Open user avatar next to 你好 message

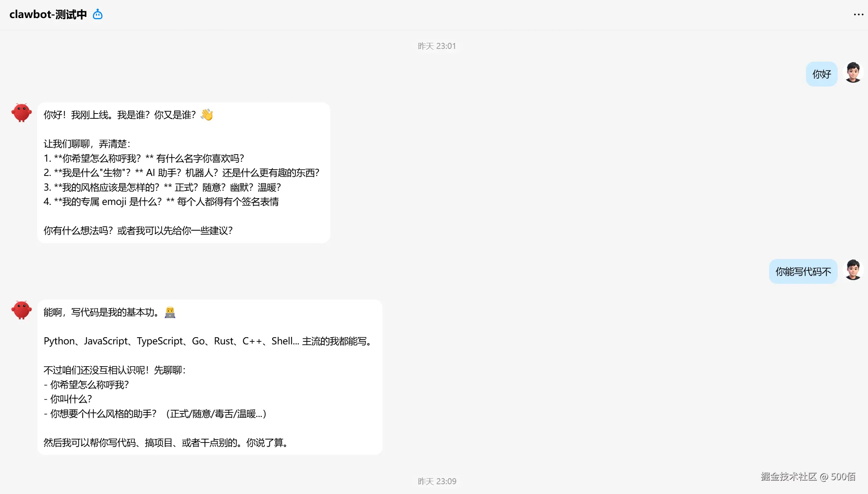(x=853, y=73)
